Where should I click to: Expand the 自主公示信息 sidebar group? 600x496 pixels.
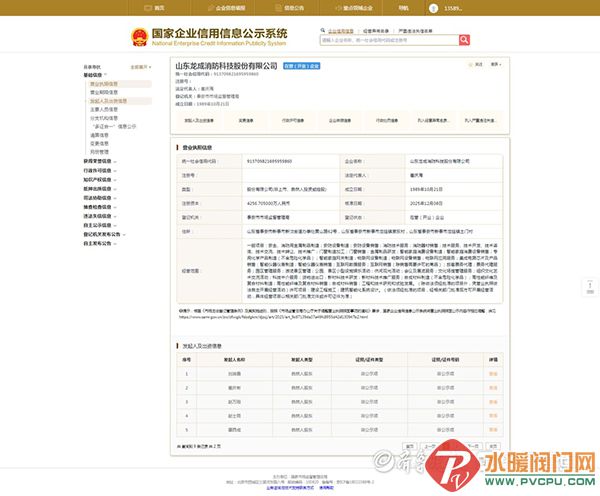coord(100,225)
